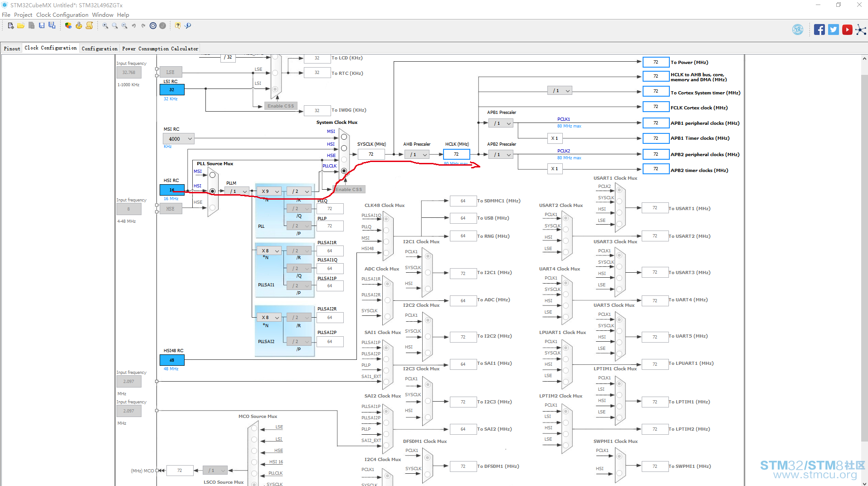This screenshot has width=868, height=486.
Task: Open a project file using the toolbar icon
Action: (x=21, y=25)
